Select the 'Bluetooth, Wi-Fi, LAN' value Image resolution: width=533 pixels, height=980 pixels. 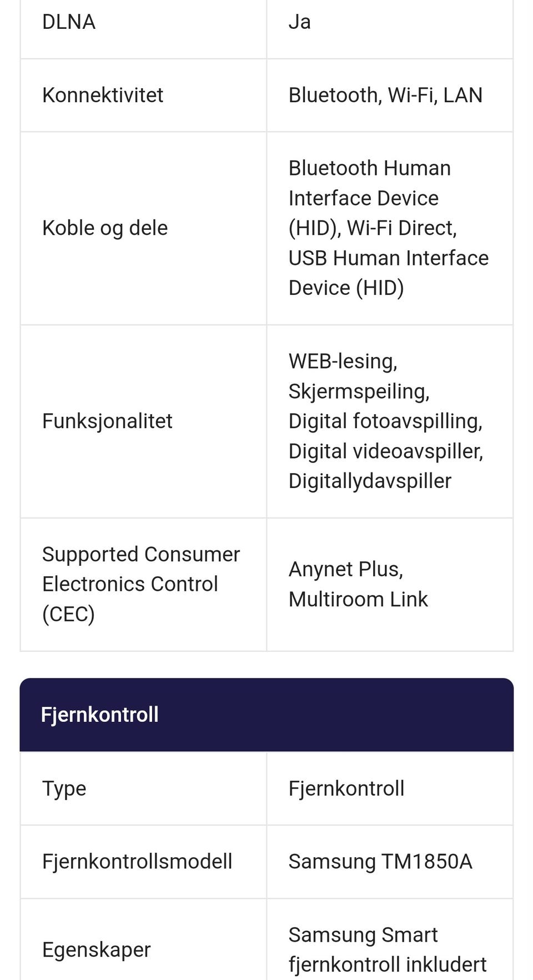click(385, 95)
